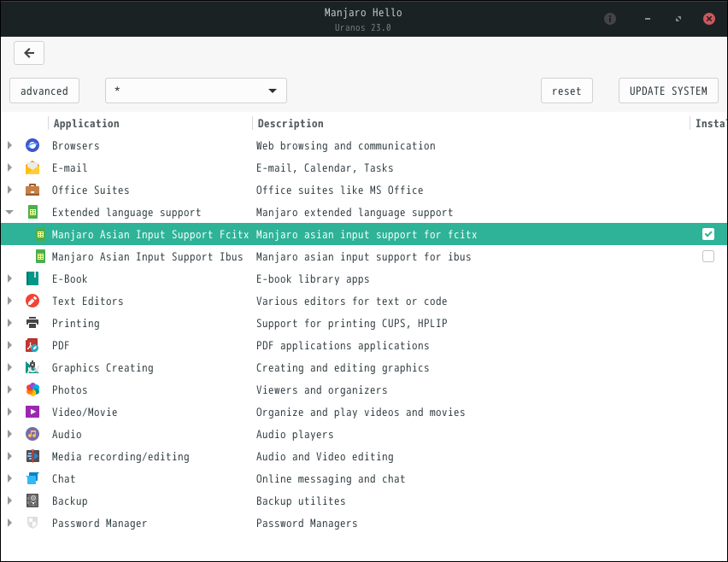
Task: Collapse Extended language support category
Action: [9, 212]
